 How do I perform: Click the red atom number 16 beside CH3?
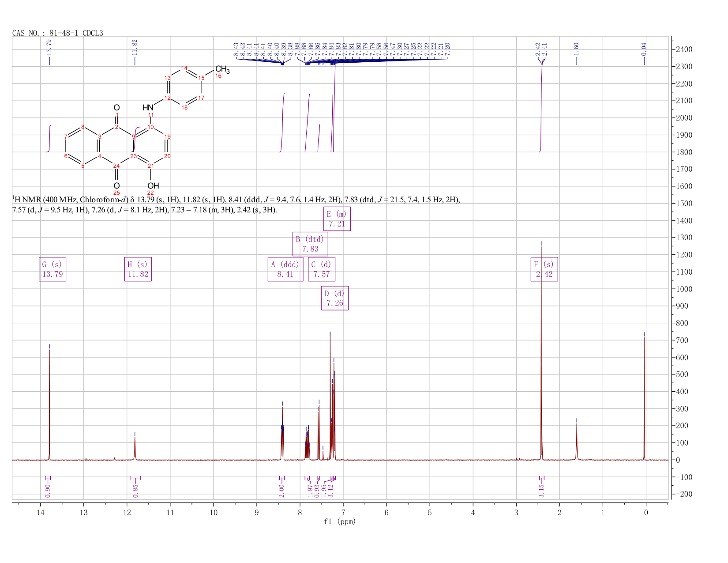pos(218,76)
